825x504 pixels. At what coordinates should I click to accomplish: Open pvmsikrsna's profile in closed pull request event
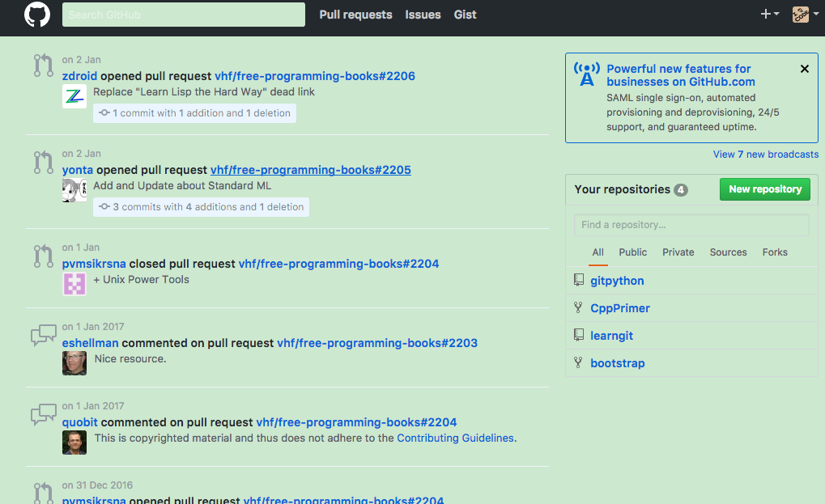[x=94, y=264]
